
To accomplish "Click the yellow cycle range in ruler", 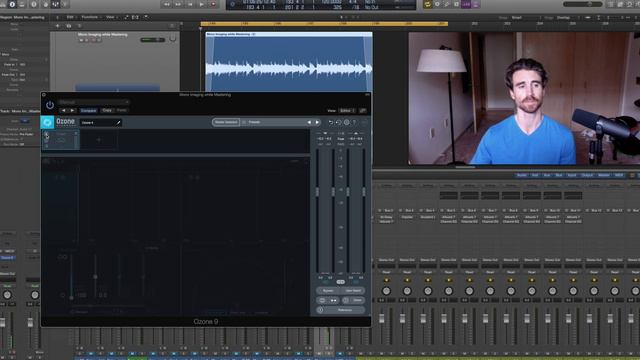I will pos(324,24).
